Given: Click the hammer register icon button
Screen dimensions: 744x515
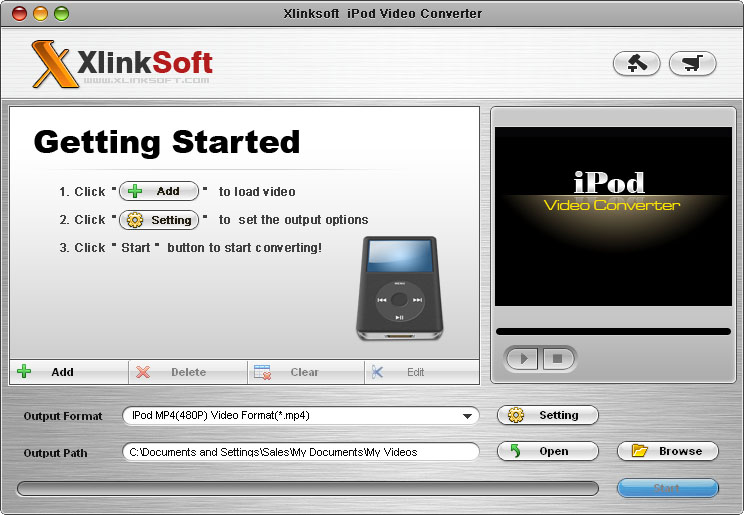Looking at the screenshot, I should coord(636,64).
